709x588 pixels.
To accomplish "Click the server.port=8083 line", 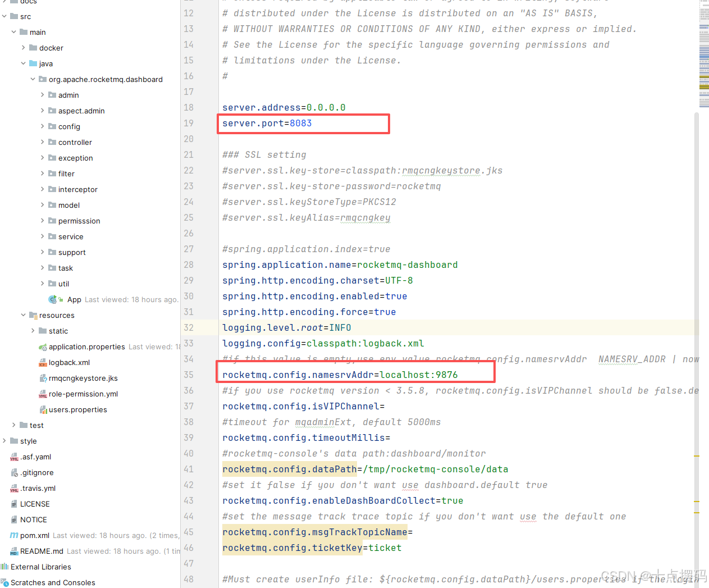I will click(267, 123).
